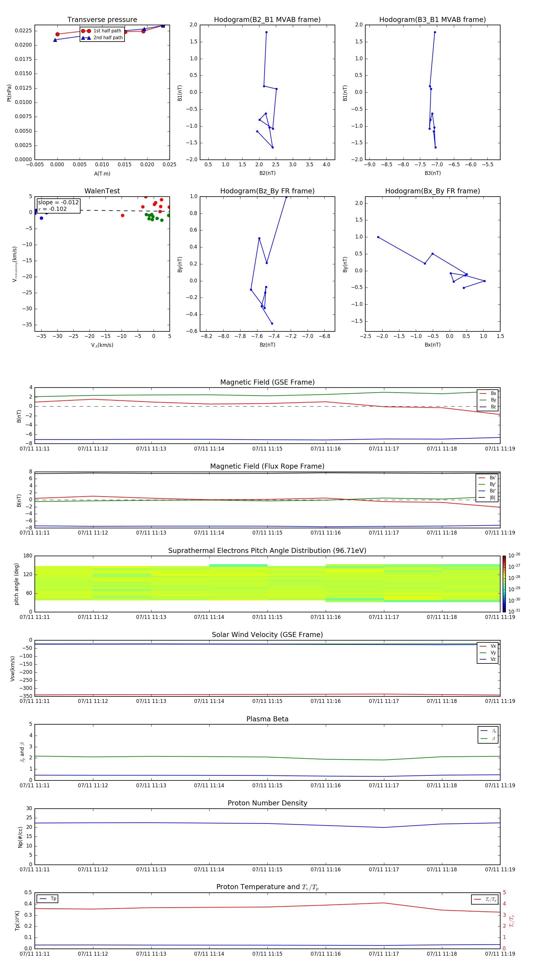Click the 'V remaining (km/s)' y-axis label
Viewport: 535px width, 980px height.
pos(15,264)
